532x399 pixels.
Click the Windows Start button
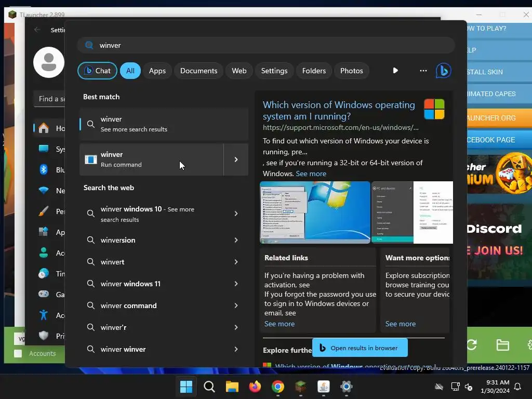187,387
